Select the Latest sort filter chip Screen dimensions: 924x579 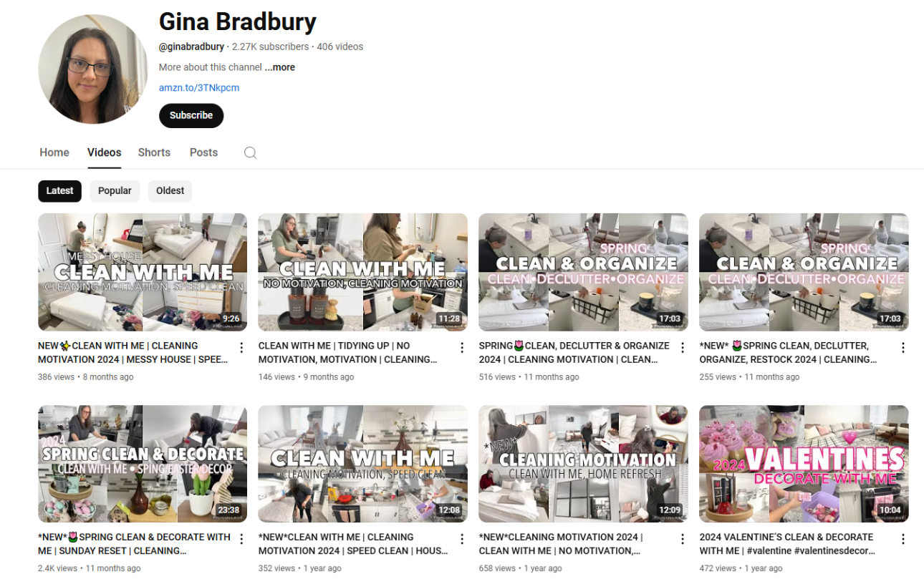click(x=59, y=191)
